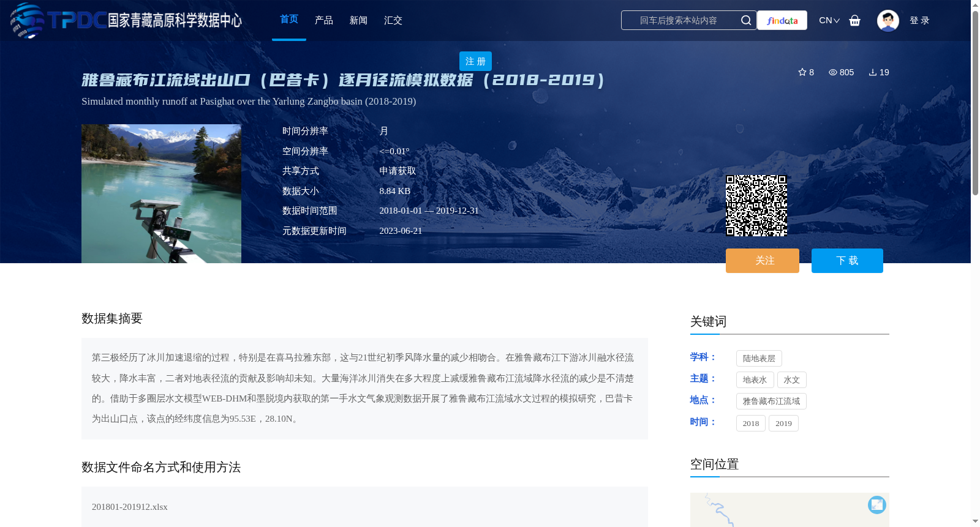
Task: Click the findata button
Action: pos(782,20)
